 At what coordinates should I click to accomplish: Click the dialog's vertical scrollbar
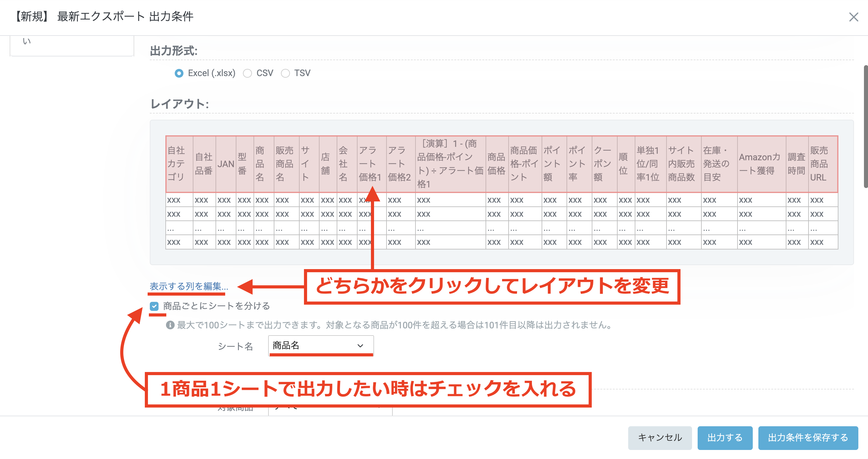click(x=865, y=127)
